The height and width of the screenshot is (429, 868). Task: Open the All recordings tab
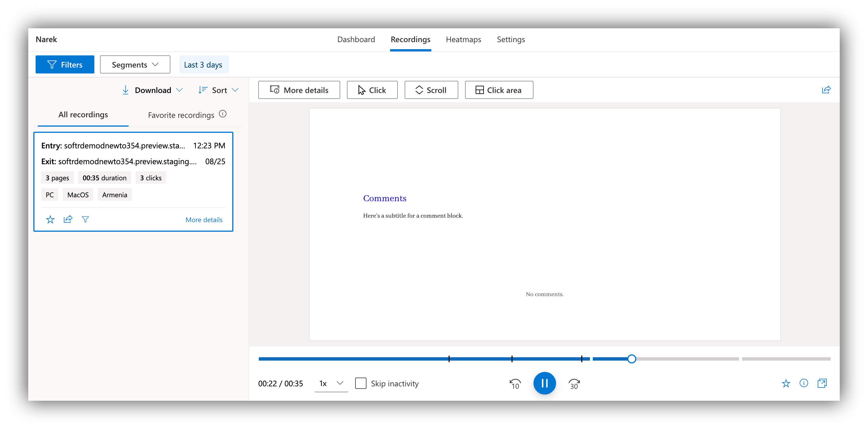tap(83, 114)
